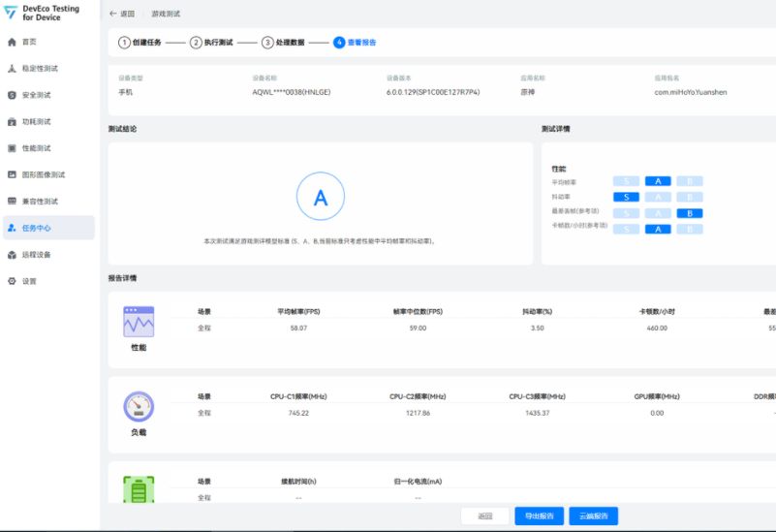Select the 图形图像测试 picture icon
Image resolution: width=776 pixels, height=532 pixels.
point(12,174)
